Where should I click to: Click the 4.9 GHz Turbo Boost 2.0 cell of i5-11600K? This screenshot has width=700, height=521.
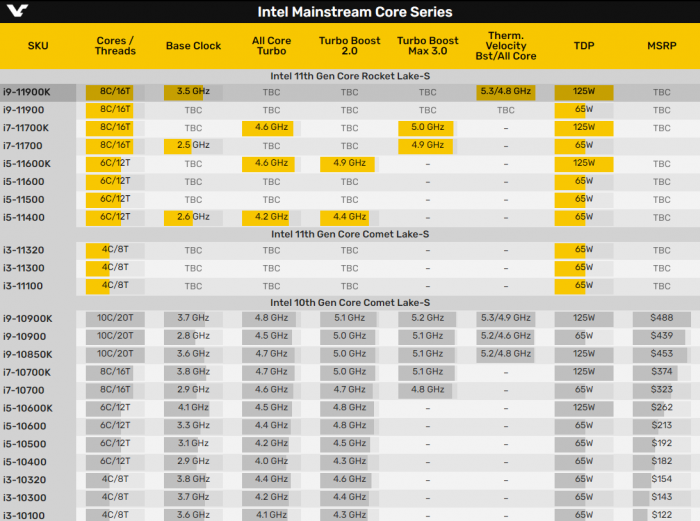pos(350,163)
